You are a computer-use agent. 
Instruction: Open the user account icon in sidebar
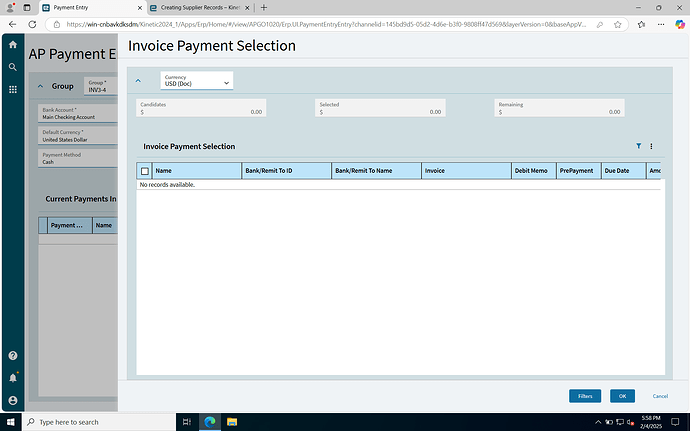pyautogui.click(x=13, y=400)
